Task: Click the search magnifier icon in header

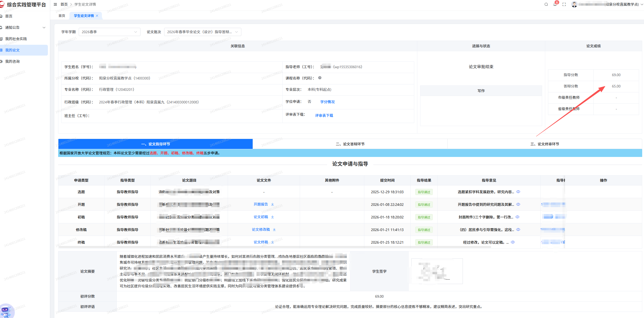Action: (546, 4)
